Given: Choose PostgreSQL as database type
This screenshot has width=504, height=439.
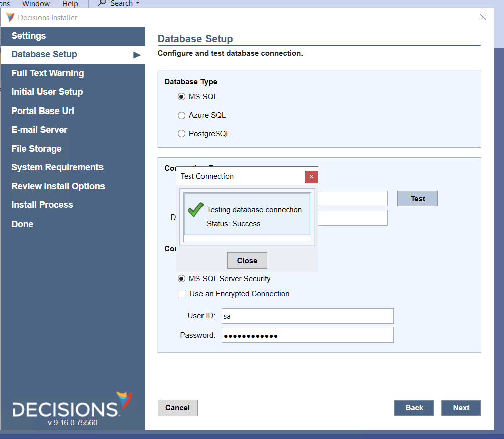Looking at the screenshot, I should pyautogui.click(x=182, y=134).
